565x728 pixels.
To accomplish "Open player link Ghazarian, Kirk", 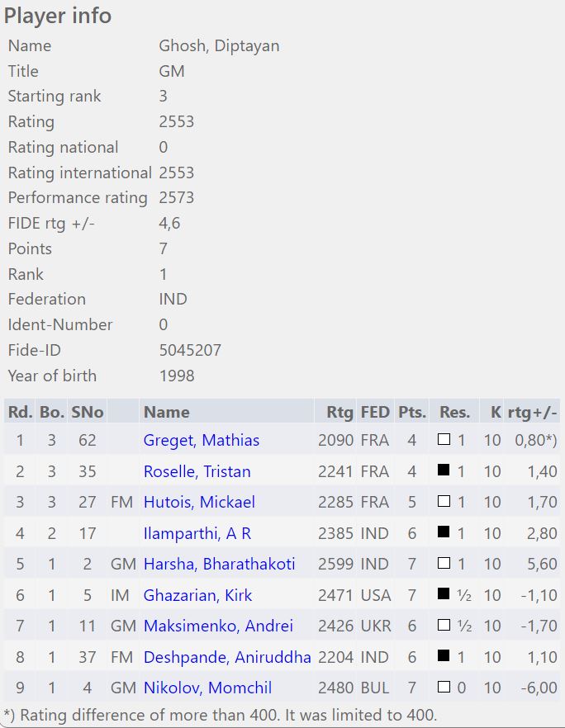I will tap(198, 595).
